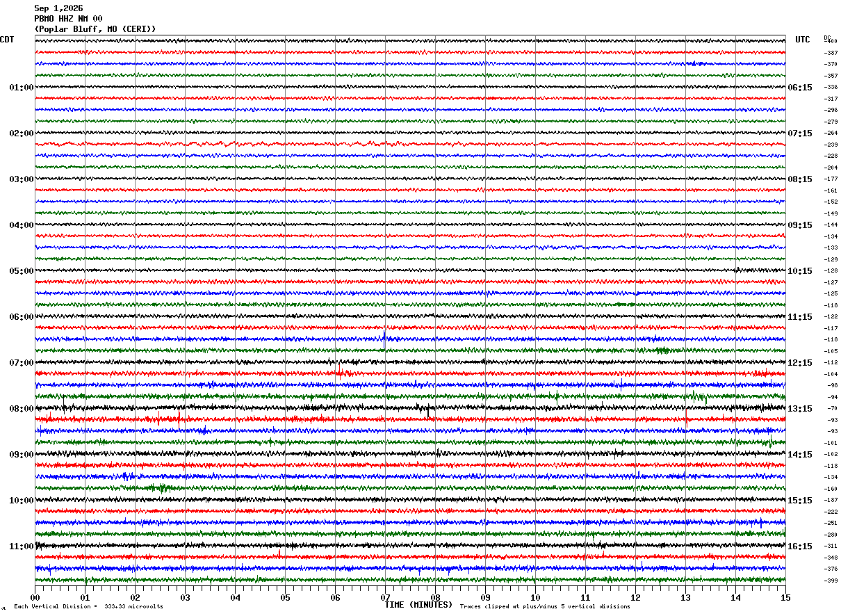Screen dimensions: 841x616
Task: Click the TIME (MINUTES) axis title
Action: click(418, 605)
